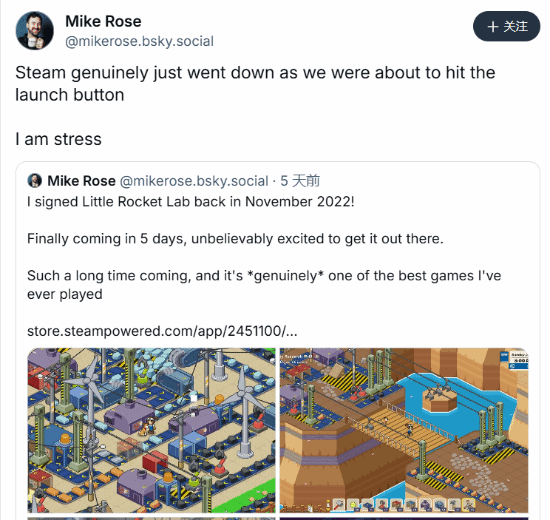View left factory screenshot with wind turbines
This screenshot has width=550, height=520.
pos(152,430)
